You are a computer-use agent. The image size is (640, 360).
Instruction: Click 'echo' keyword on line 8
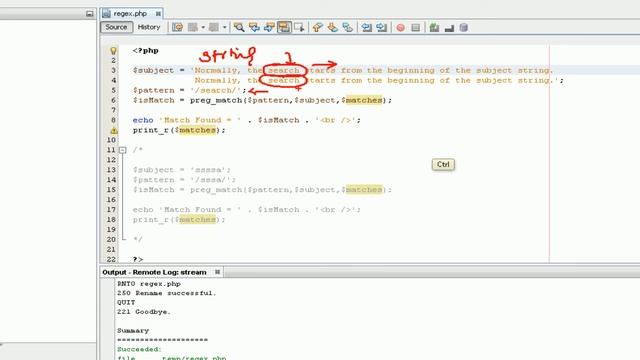[143, 120]
